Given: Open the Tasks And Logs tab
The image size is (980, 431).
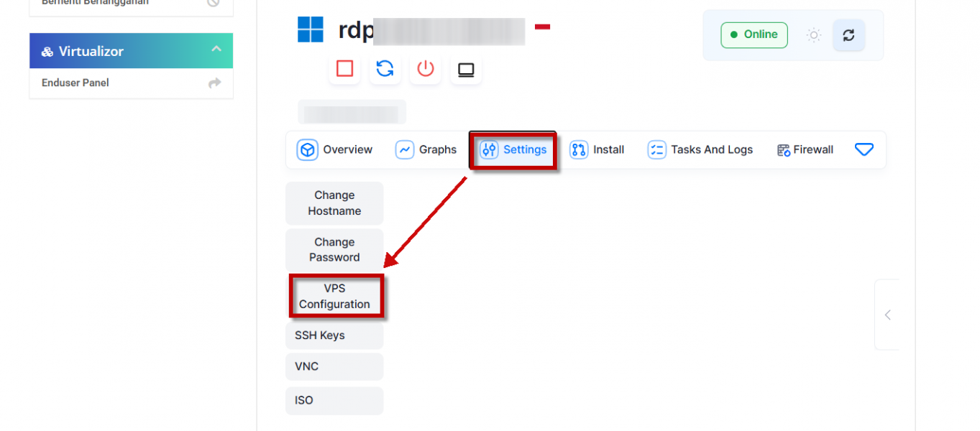Looking at the screenshot, I should click(x=700, y=149).
